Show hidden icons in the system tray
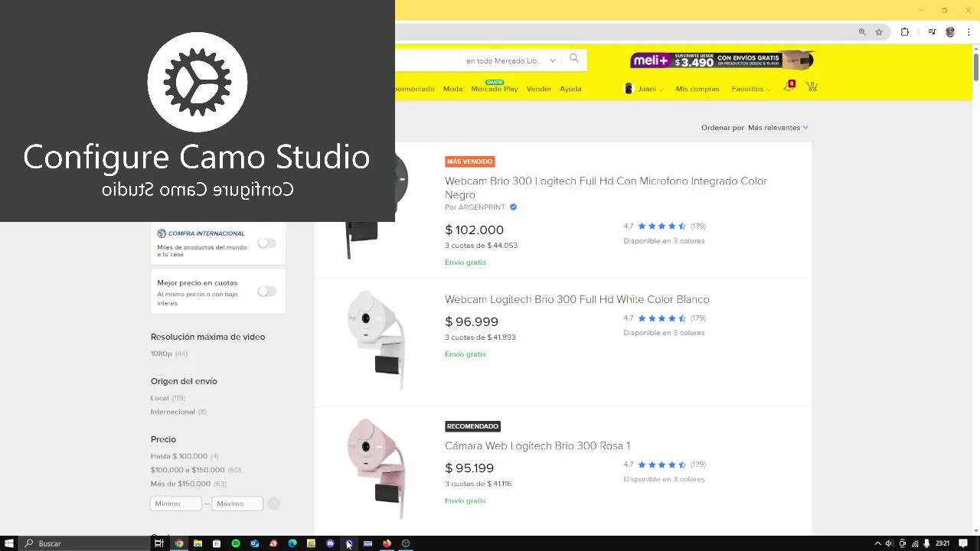The width and height of the screenshot is (980, 551). point(877,543)
